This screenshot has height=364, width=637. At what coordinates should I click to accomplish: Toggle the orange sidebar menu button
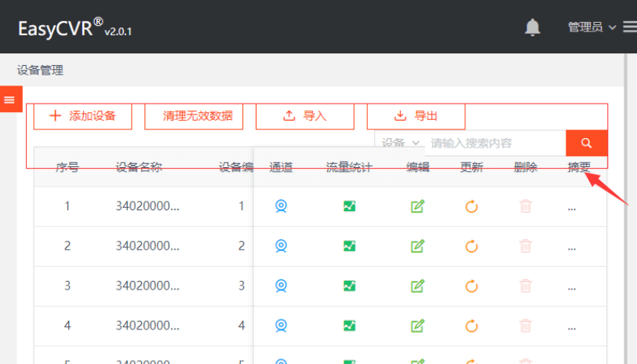pos(9,100)
